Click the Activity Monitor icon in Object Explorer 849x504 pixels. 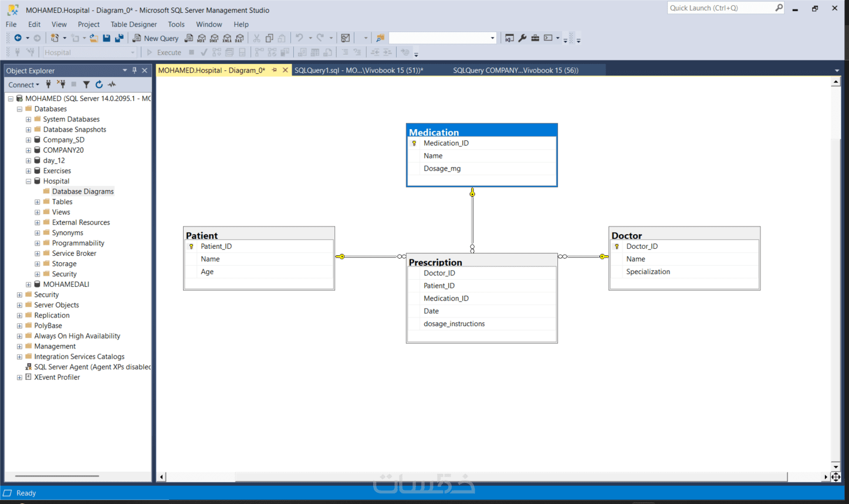(x=112, y=84)
